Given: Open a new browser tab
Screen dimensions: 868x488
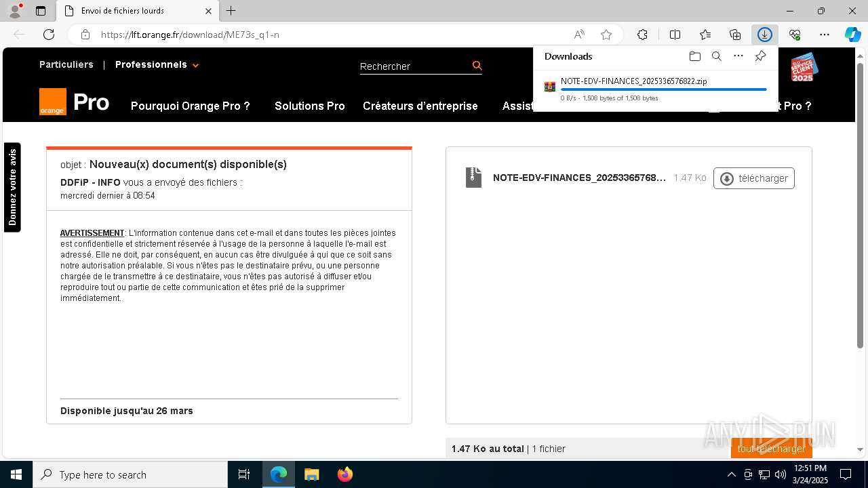Looking at the screenshot, I should tap(231, 11).
